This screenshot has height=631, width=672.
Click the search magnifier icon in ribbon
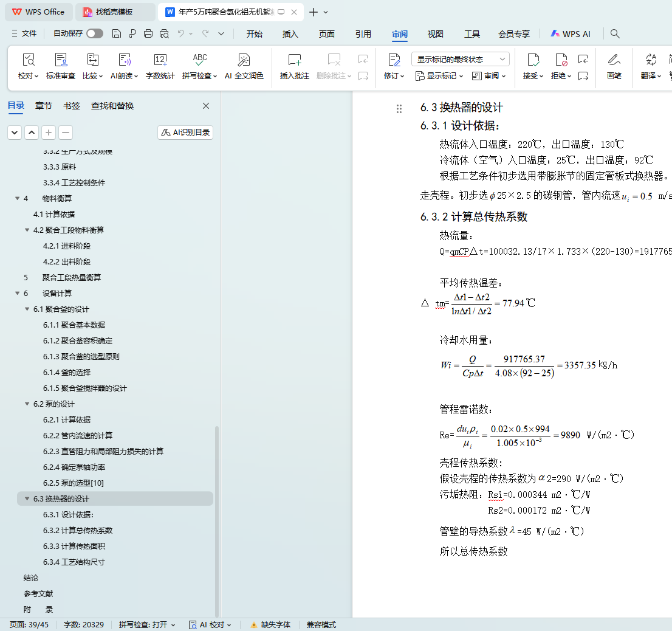tap(615, 34)
